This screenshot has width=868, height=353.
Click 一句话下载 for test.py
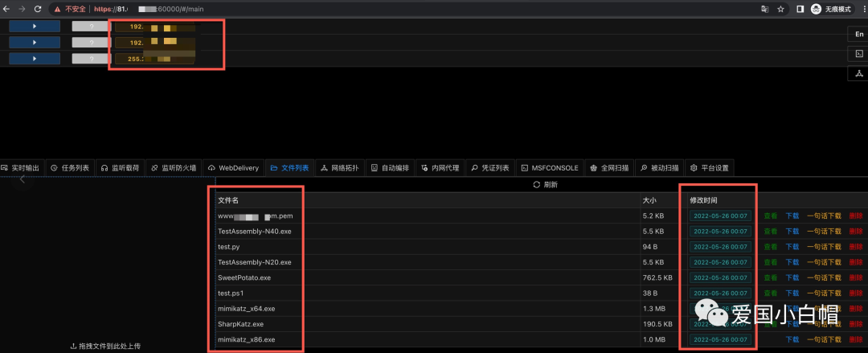click(824, 247)
